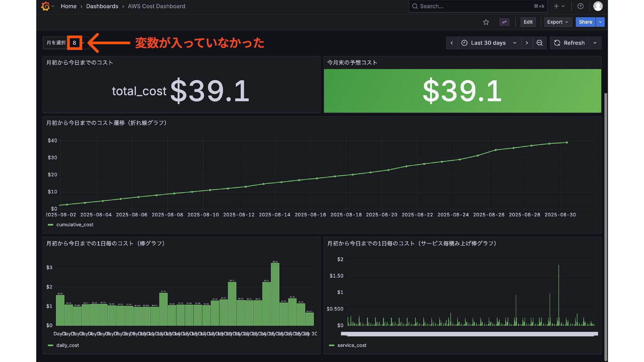This screenshot has width=644, height=362.
Task: Shift time range backward
Action: click(452, 43)
